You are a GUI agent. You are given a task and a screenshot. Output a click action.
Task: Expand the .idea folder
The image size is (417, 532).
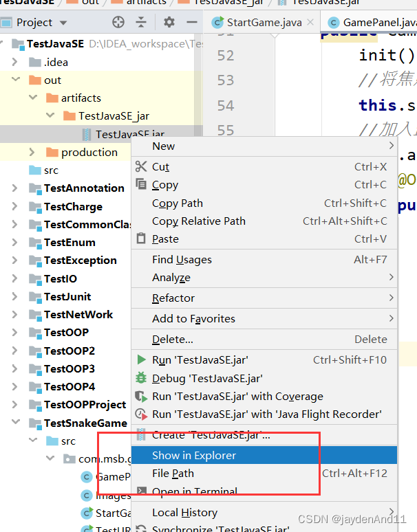coord(14,62)
